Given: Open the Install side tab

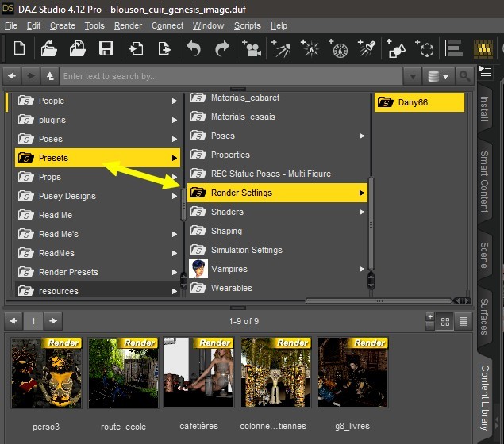Looking at the screenshot, I should point(484,109).
